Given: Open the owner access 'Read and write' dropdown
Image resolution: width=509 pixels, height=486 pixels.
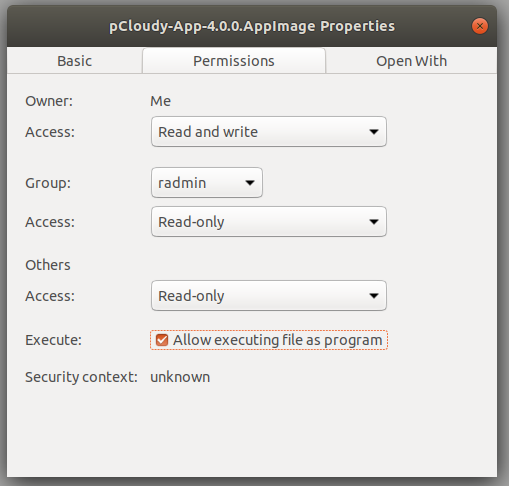Looking at the screenshot, I should tap(269, 132).
